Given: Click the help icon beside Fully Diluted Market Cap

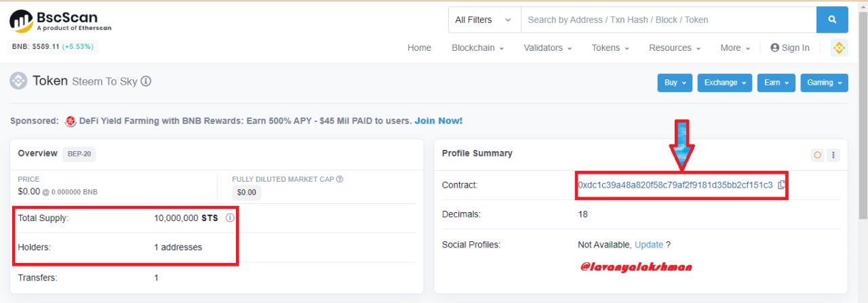Looking at the screenshot, I should (340, 179).
